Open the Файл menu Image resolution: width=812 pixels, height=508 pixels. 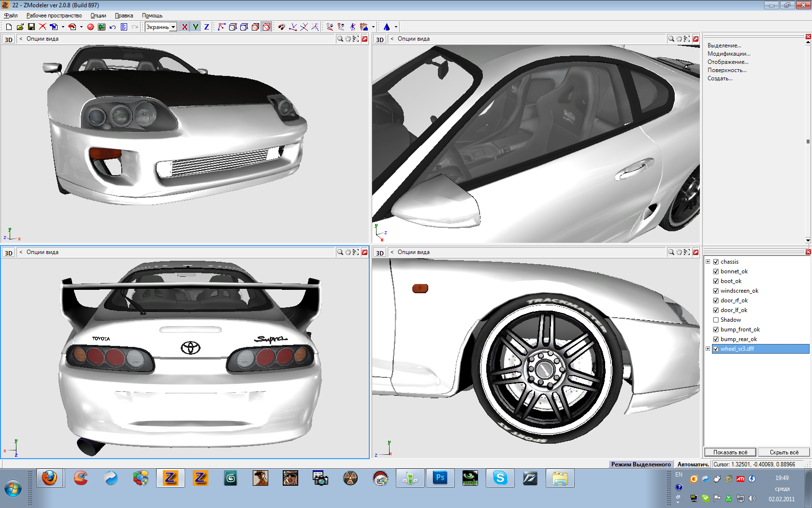pos(11,15)
